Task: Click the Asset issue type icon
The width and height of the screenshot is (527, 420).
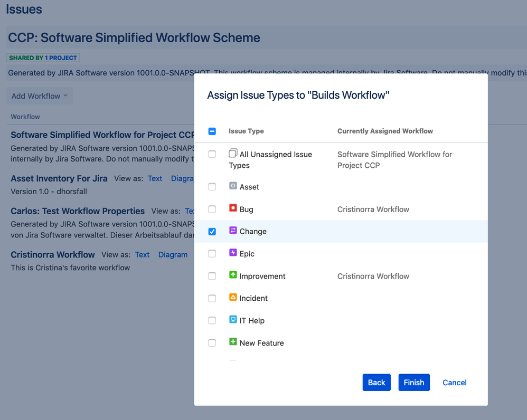Action: coord(232,186)
